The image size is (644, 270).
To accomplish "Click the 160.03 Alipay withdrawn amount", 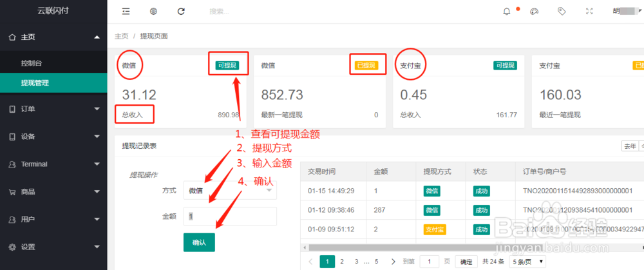I will (560, 95).
